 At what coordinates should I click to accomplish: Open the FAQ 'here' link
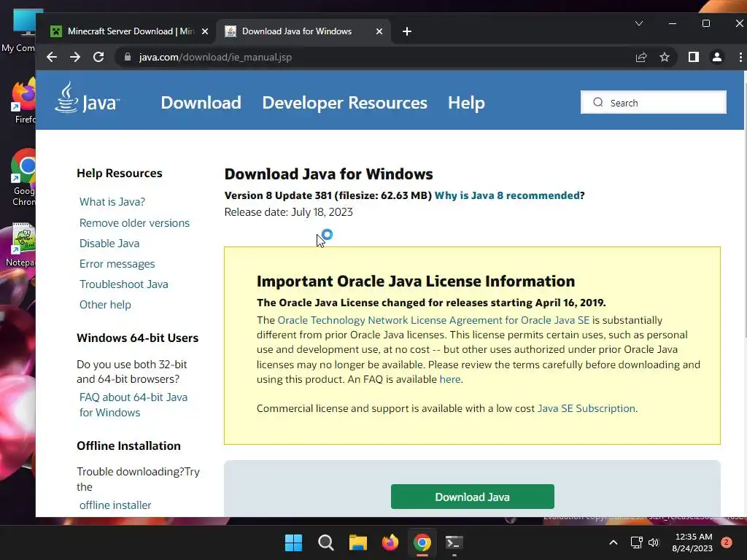click(449, 379)
